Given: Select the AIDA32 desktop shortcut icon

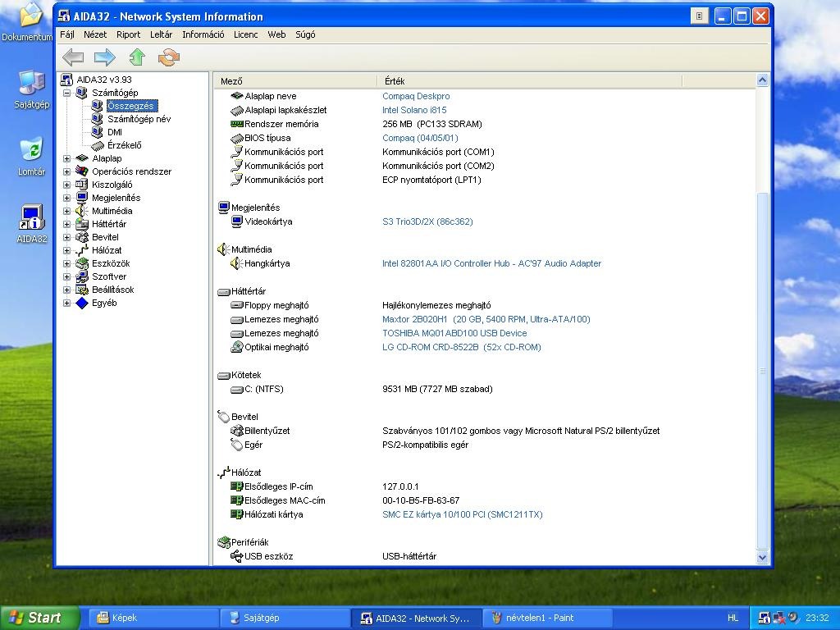Looking at the screenshot, I should tap(32, 224).
